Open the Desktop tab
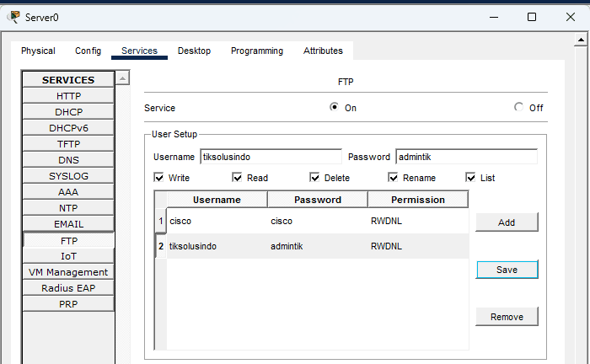 (194, 51)
